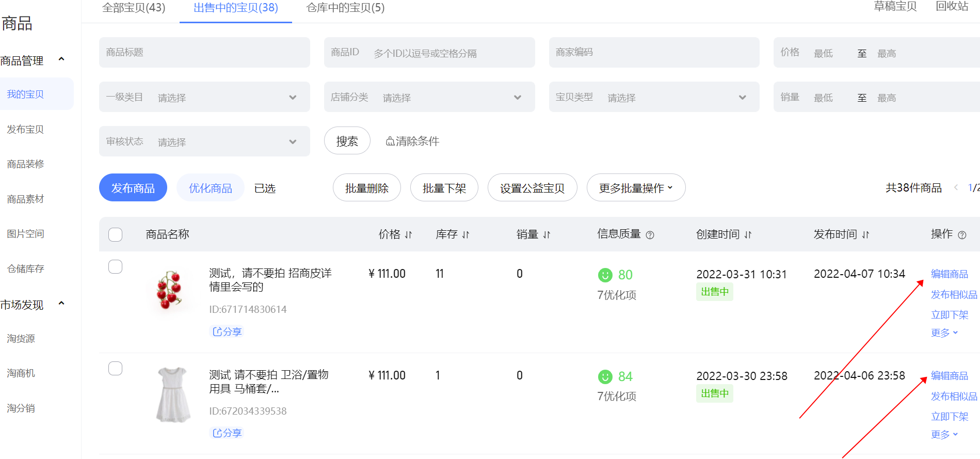This screenshot has height=459, width=980.
Task: Share the product with ID 672034339538
Action: tap(227, 433)
